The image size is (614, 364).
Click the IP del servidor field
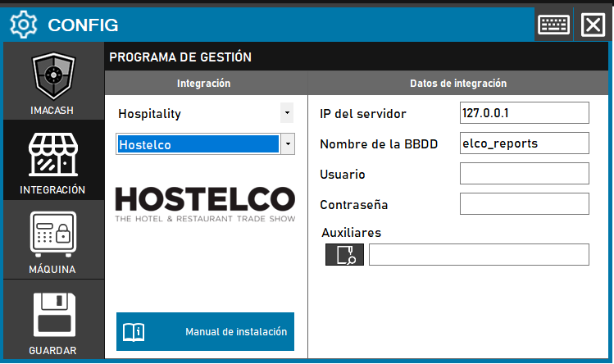coord(525,112)
